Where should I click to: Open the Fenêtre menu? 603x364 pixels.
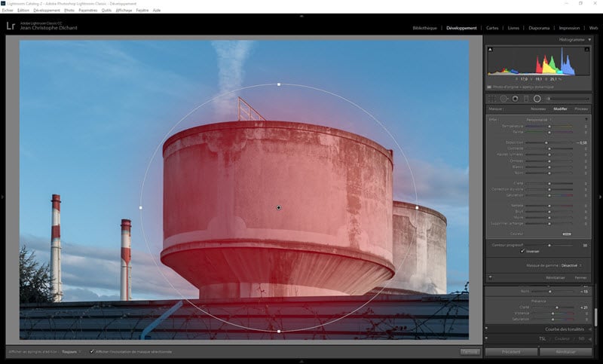coord(142,11)
